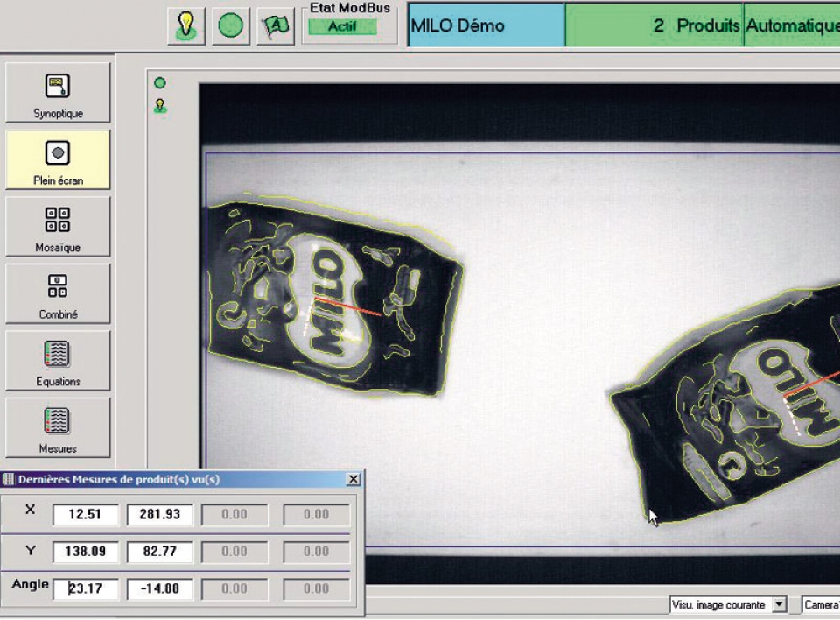This screenshot has width=840, height=620.
Task: Click the Automatique mode field
Action: 791,25
